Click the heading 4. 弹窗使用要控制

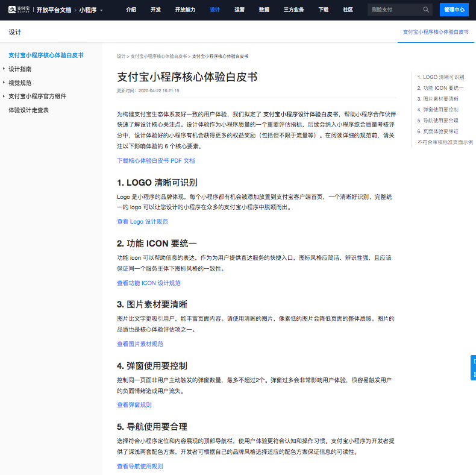[152, 366]
